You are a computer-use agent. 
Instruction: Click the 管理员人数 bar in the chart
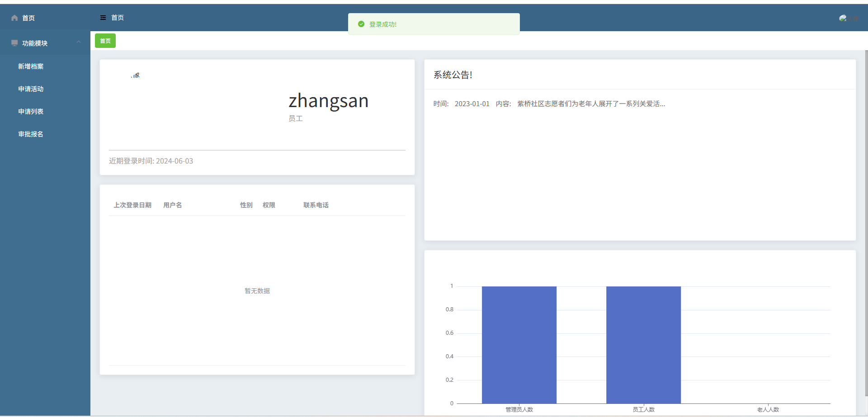[x=519, y=345]
